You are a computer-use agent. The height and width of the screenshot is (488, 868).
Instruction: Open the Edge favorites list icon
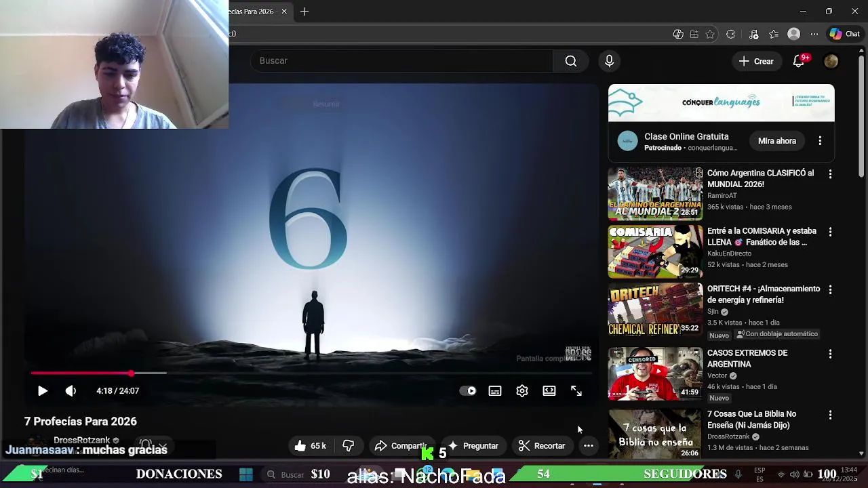pos(774,34)
